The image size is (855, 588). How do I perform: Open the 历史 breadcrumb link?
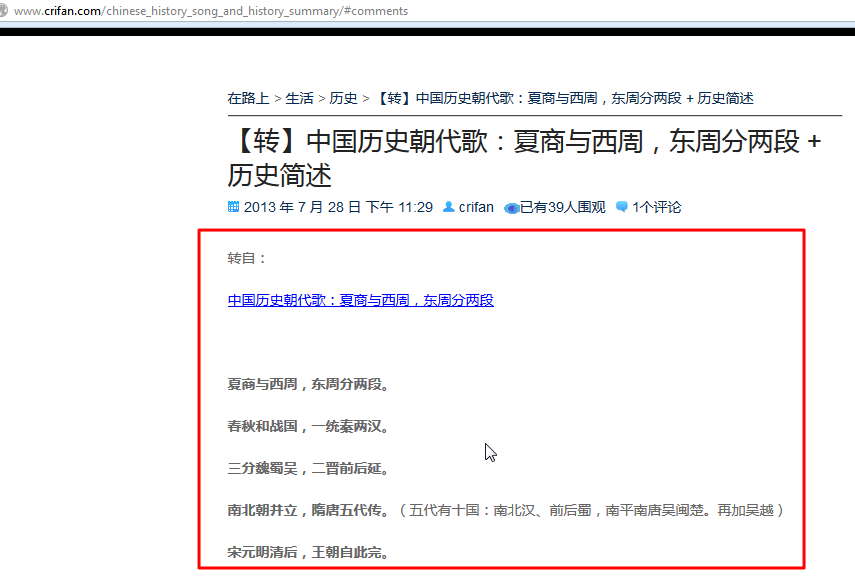pyautogui.click(x=344, y=98)
